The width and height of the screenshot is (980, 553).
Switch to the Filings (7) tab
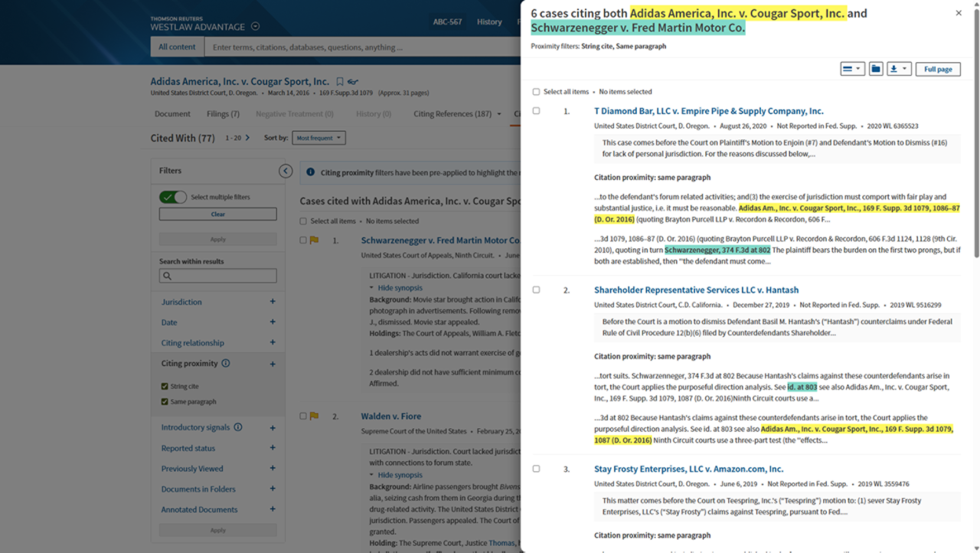tap(223, 114)
